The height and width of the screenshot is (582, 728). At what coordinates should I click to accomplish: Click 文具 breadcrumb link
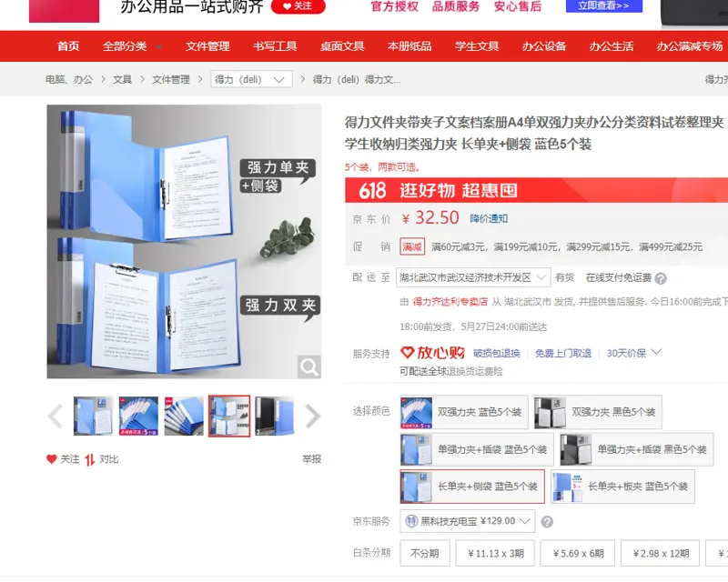coord(122,79)
